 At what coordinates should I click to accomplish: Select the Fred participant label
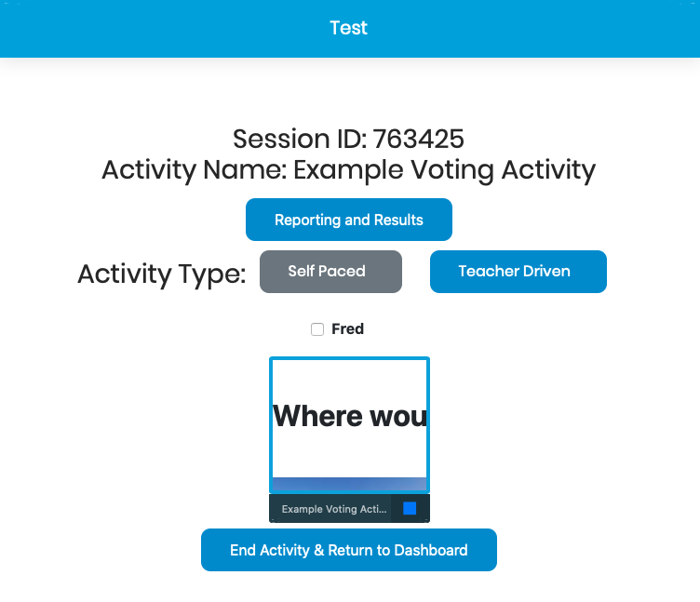click(x=347, y=328)
